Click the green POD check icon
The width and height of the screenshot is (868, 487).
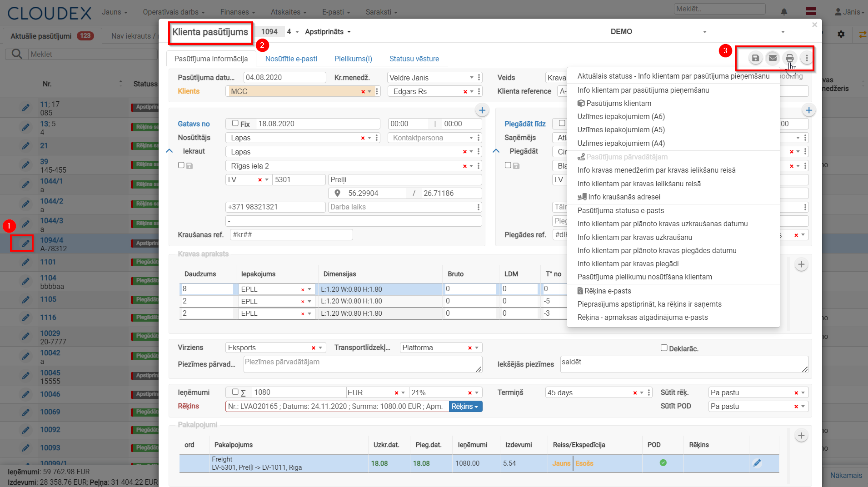pyautogui.click(x=663, y=463)
